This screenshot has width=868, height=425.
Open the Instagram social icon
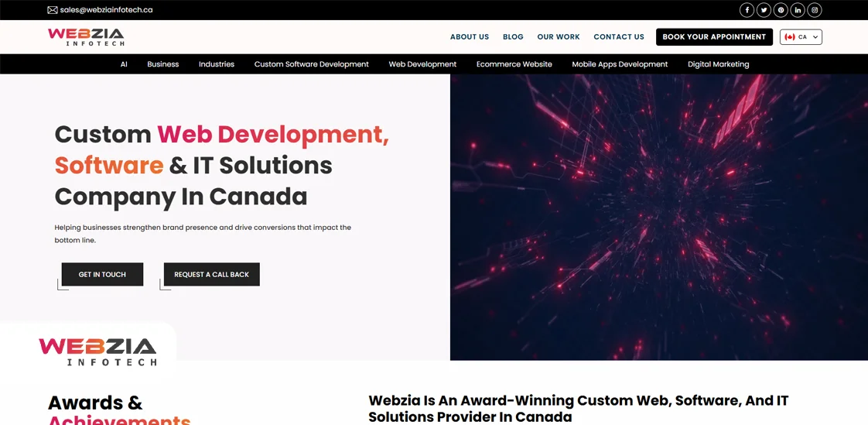[815, 10]
